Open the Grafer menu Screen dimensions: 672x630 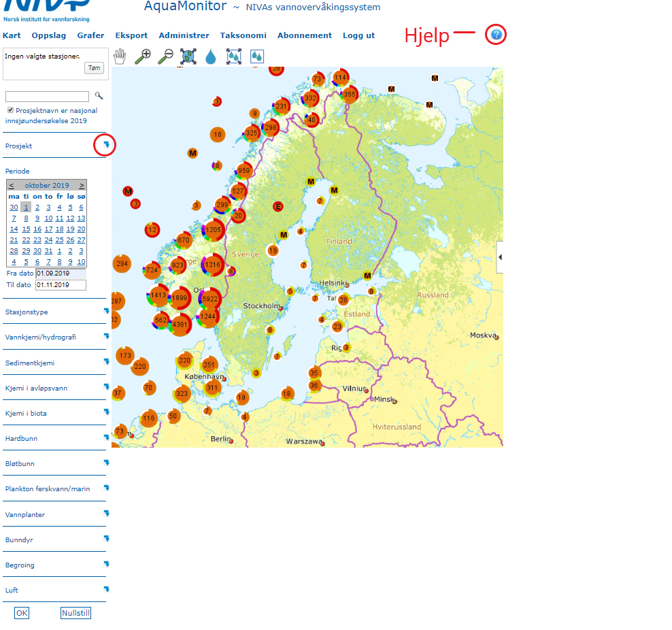pyautogui.click(x=90, y=35)
